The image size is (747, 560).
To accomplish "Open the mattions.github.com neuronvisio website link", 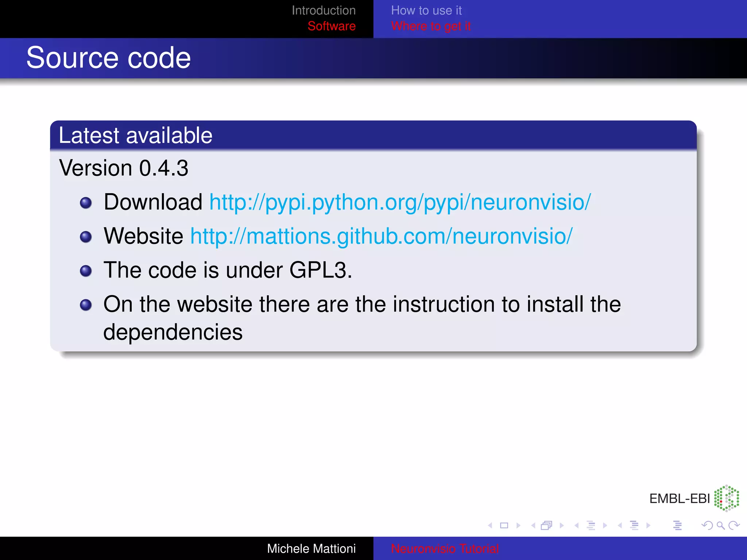I will click(x=382, y=236).
